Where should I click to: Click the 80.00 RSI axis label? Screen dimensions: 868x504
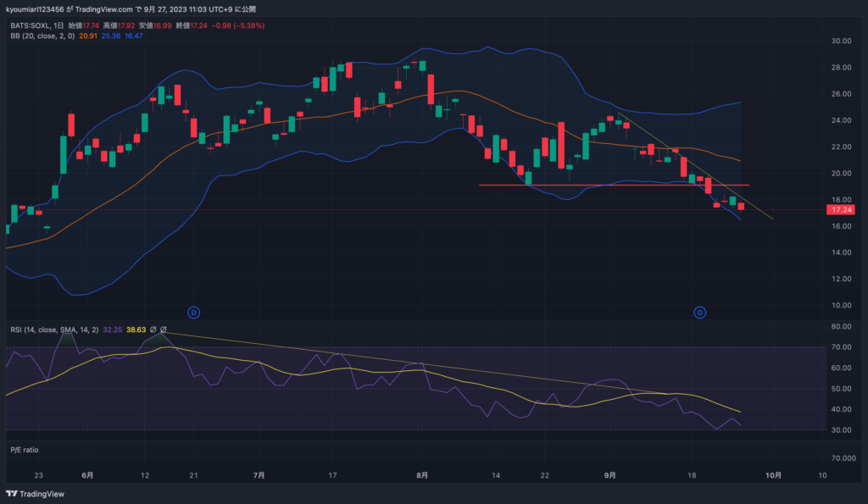coord(841,326)
